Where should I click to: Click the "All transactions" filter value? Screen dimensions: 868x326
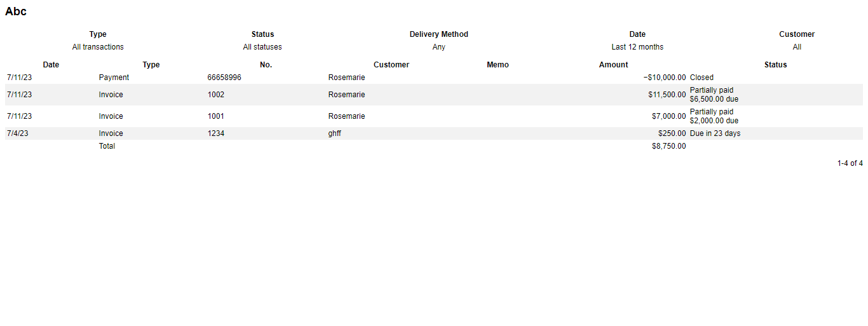pyautogui.click(x=98, y=47)
